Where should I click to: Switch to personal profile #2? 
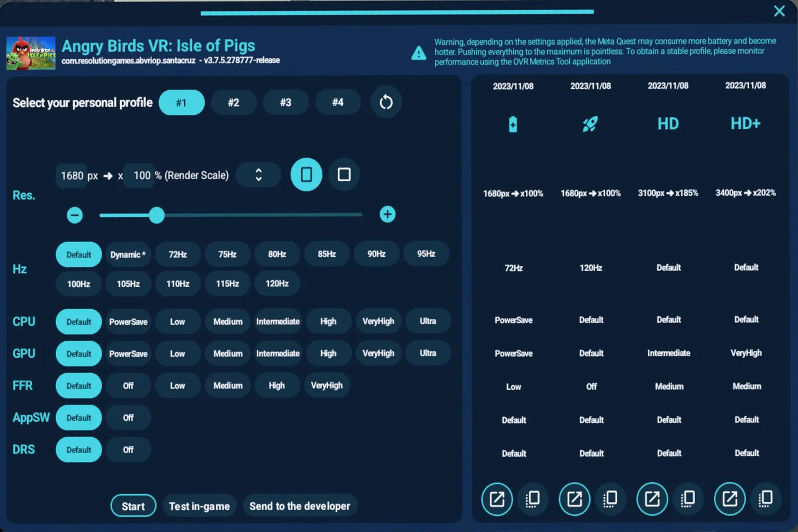[x=234, y=102]
